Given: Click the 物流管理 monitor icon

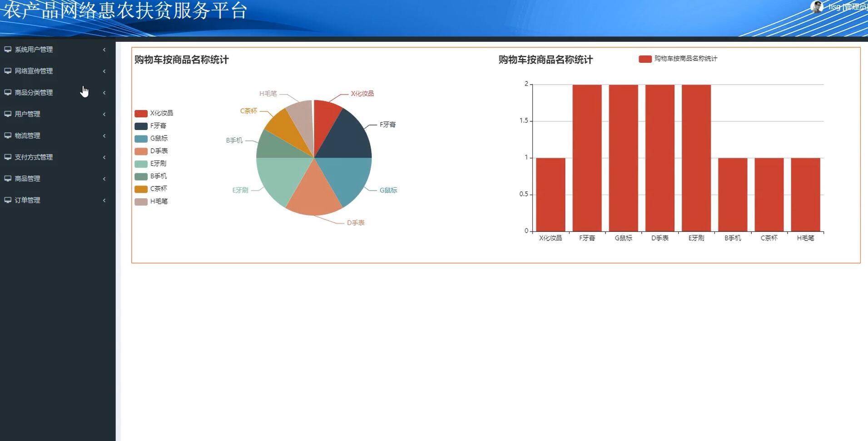Looking at the screenshot, I should pyautogui.click(x=7, y=135).
